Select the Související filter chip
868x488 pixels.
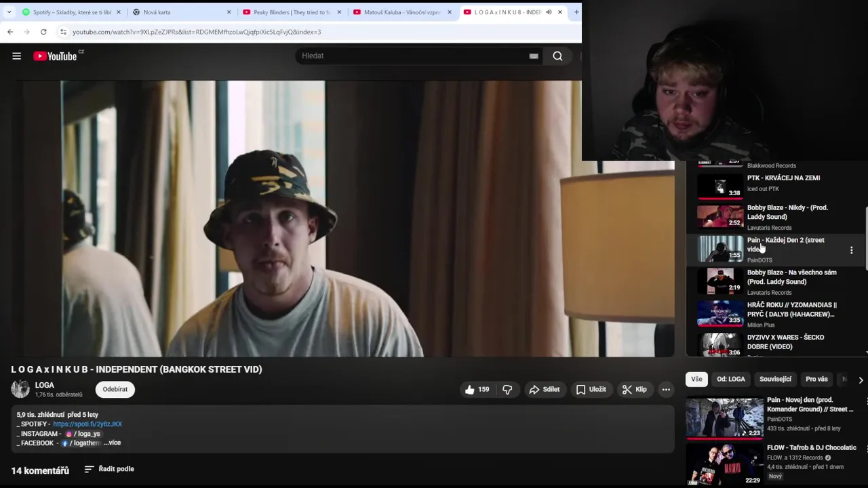[775, 380]
